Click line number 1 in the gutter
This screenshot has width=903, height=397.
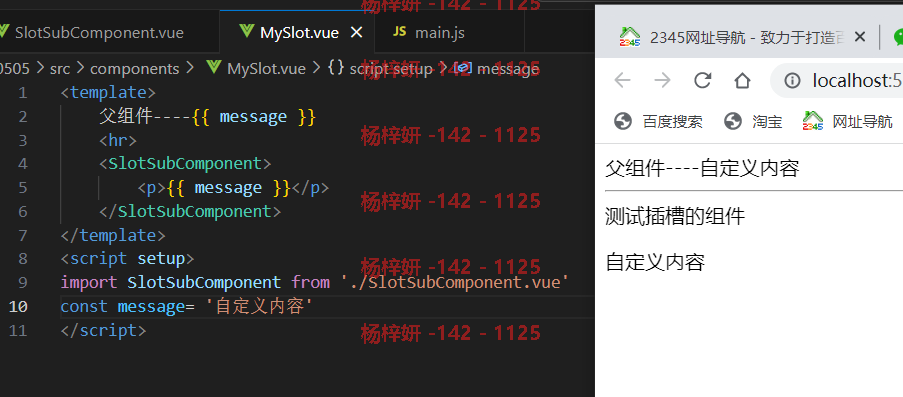click(22, 93)
